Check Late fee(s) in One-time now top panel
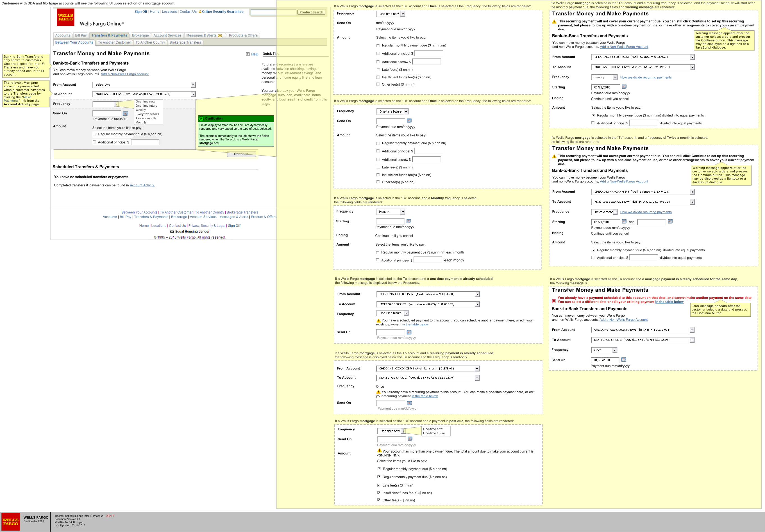The image size is (765, 532). click(378, 69)
